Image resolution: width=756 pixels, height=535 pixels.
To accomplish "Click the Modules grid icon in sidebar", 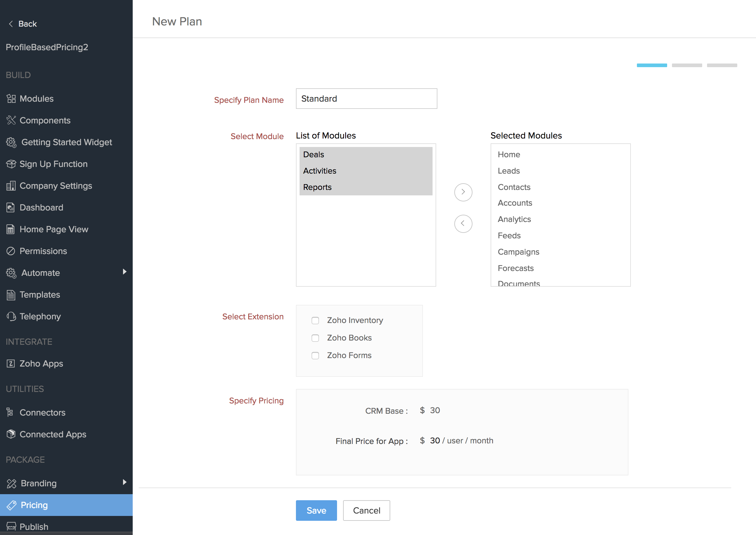I will (x=11, y=99).
